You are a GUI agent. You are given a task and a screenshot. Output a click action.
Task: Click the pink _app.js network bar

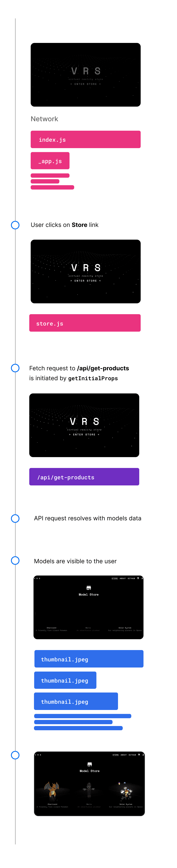[50, 161]
